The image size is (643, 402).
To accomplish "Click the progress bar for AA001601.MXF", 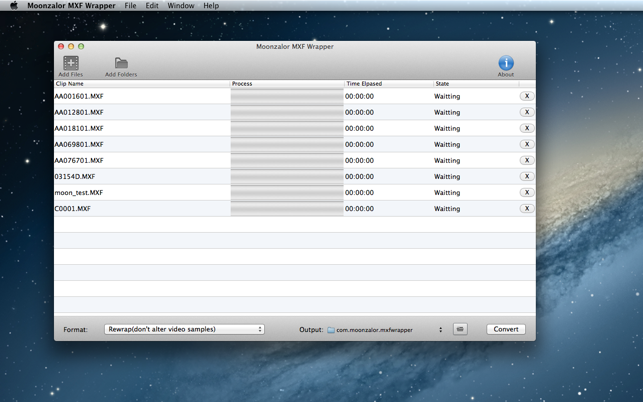I will coord(287,96).
